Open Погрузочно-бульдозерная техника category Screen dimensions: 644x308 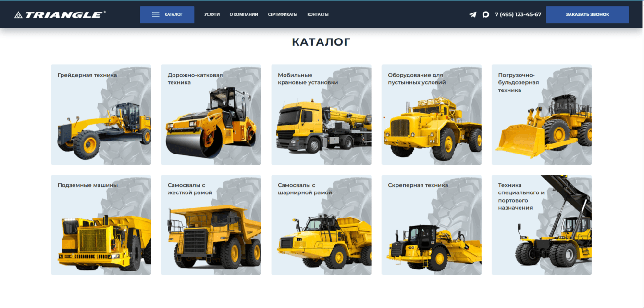click(542, 115)
